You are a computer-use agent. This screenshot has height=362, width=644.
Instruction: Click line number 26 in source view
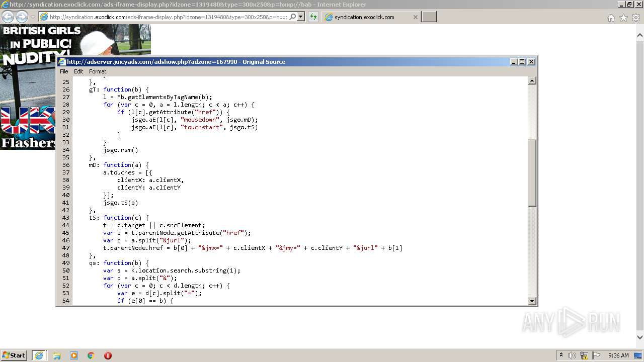click(66, 89)
